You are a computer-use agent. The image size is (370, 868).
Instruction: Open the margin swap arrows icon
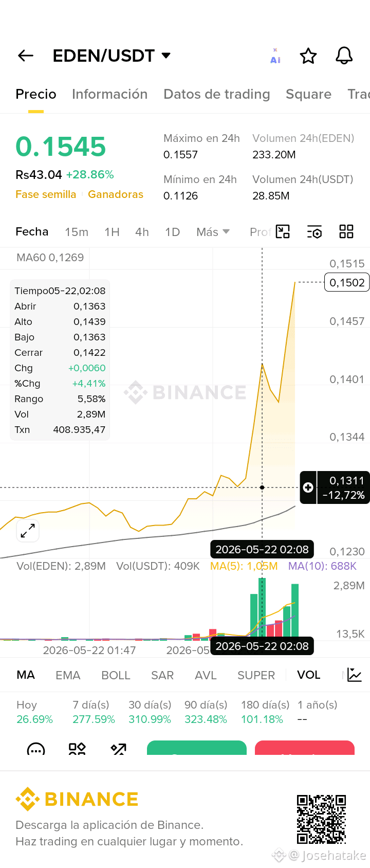tap(119, 749)
